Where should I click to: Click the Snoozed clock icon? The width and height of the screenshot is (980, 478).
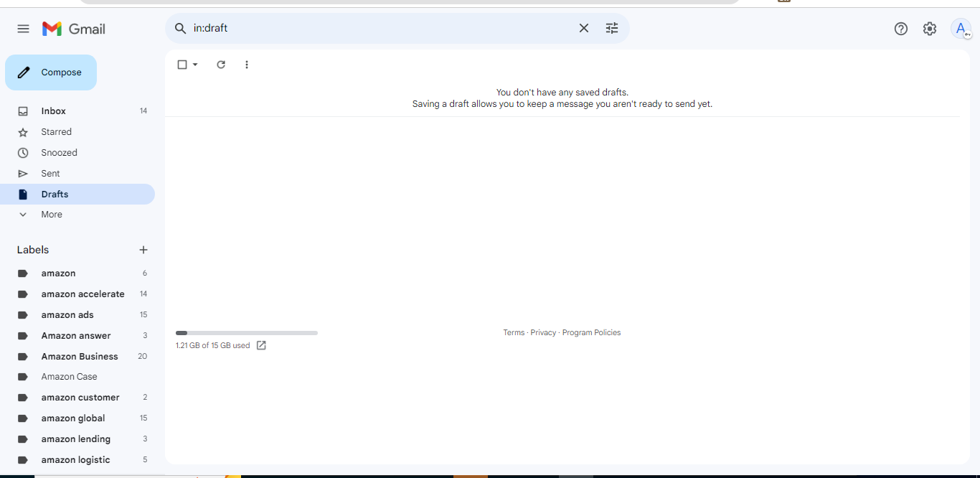[x=23, y=153]
